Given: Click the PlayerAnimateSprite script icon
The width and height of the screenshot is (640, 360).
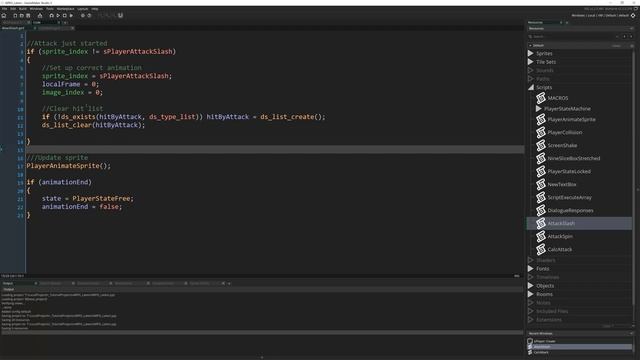Looking at the screenshot, I should 541,119.
